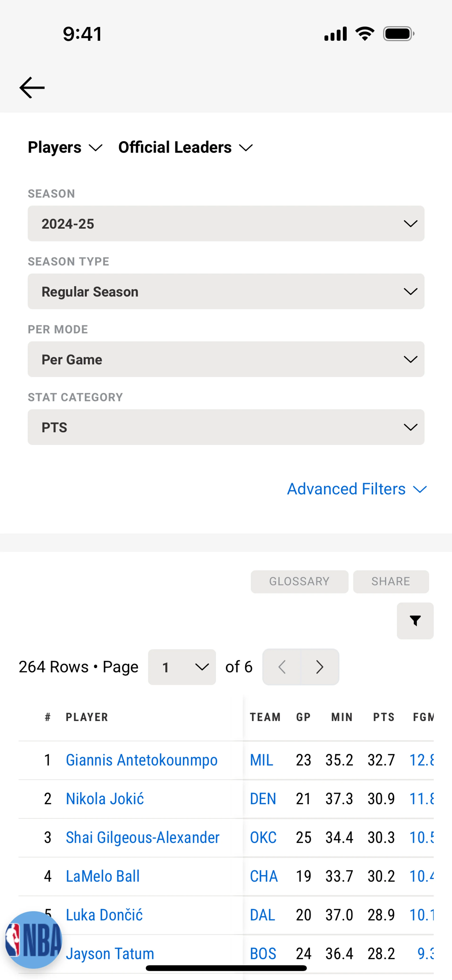
Task: Open Nikola Jokić player profile
Action: pyautogui.click(x=105, y=799)
